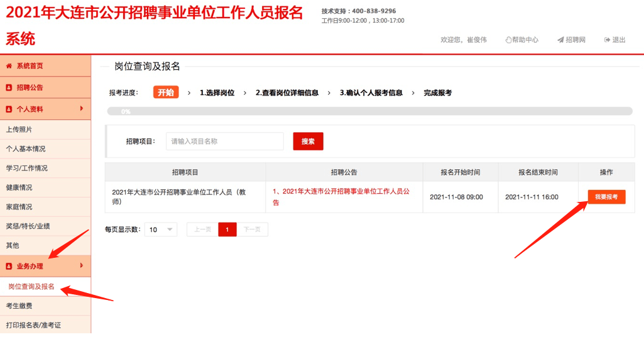The width and height of the screenshot is (644, 349).
Task: Click the 招聘网 paper plane icon
Action: coord(560,40)
